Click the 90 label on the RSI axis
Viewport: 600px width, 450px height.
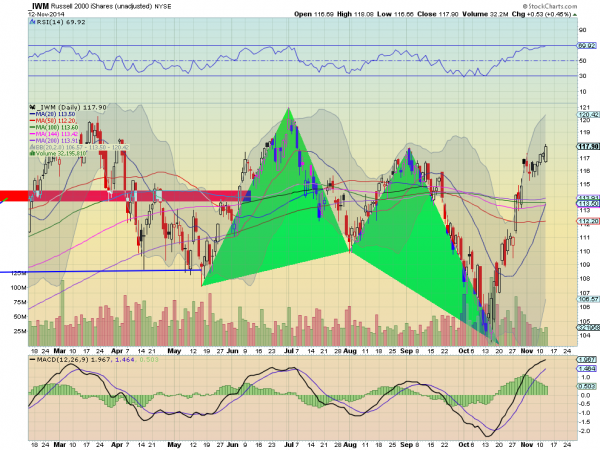pyautogui.click(x=582, y=30)
